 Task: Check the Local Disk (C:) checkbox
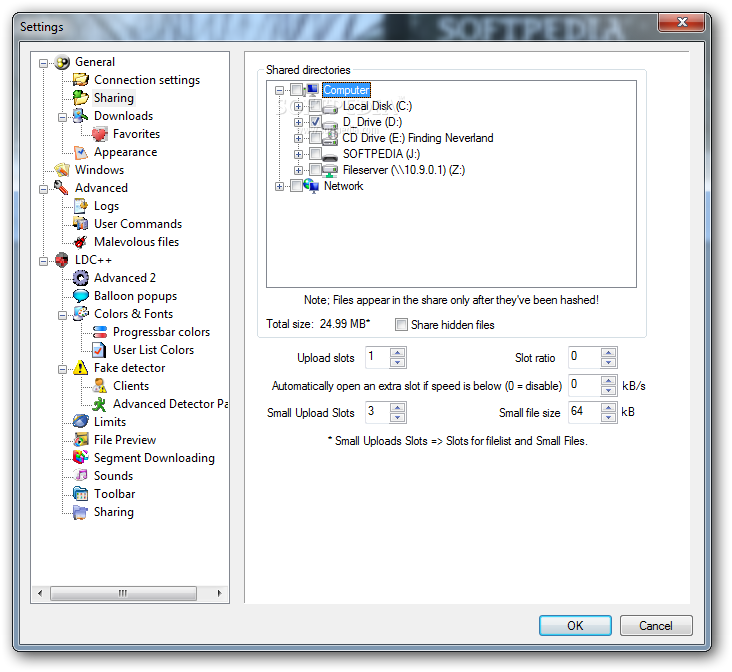click(x=316, y=106)
